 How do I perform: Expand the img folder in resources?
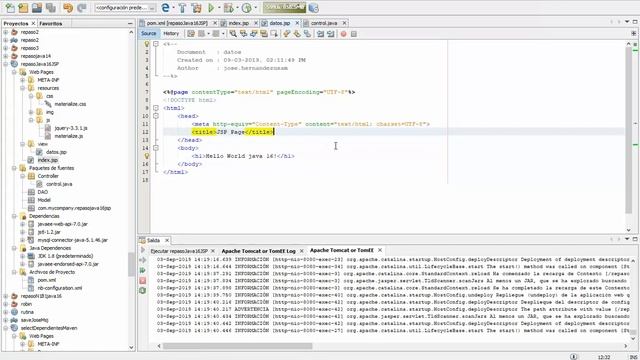click(31, 112)
